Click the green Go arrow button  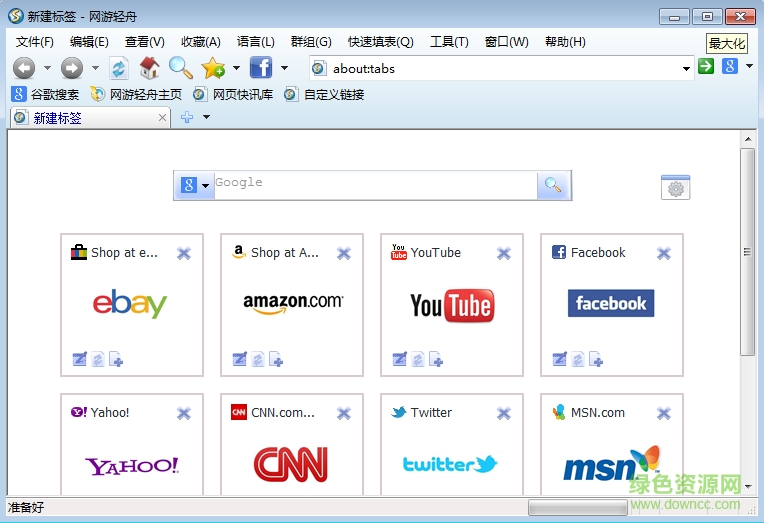click(706, 67)
